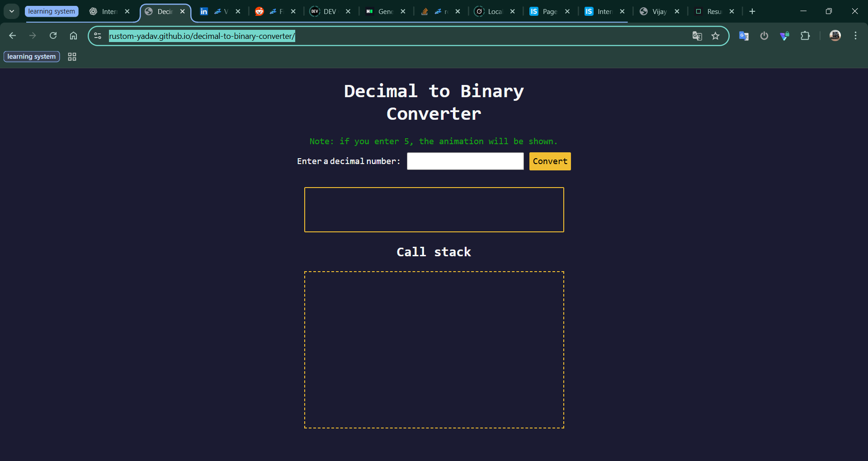Open learning system bookmark in bookmarks bar
This screenshot has height=461, width=868.
pos(32,56)
